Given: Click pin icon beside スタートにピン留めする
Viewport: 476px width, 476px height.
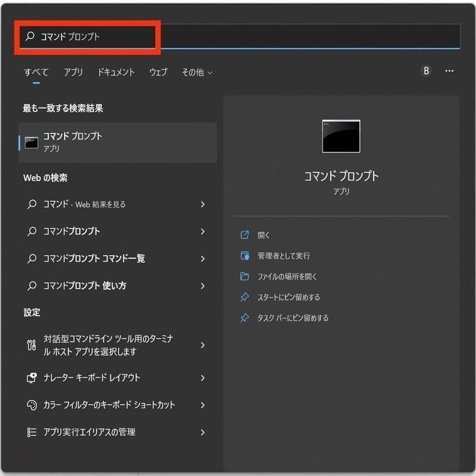Looking at the screenshot, I should [245, 297].
